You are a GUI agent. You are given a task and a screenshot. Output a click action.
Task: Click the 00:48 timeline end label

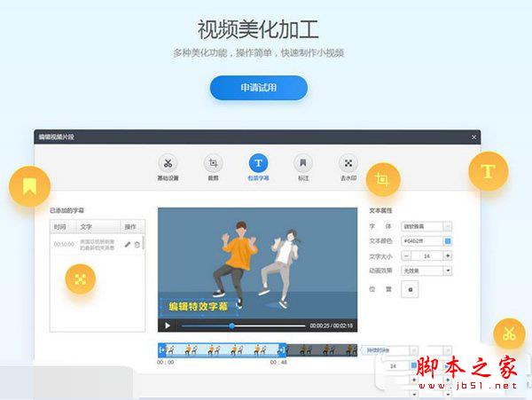pyautogui.click(x=278, y=363)
